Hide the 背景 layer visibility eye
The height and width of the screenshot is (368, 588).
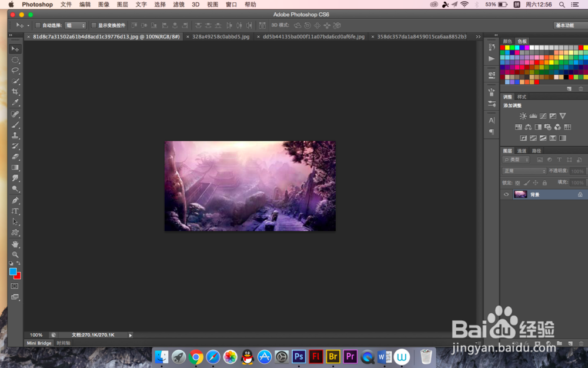(x=506, y=194)
